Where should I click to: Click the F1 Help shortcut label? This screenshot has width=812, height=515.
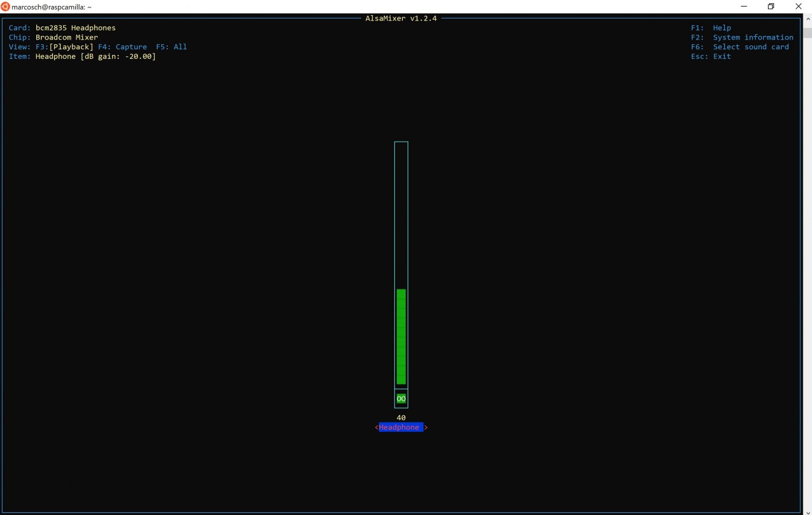click(711, 28)
